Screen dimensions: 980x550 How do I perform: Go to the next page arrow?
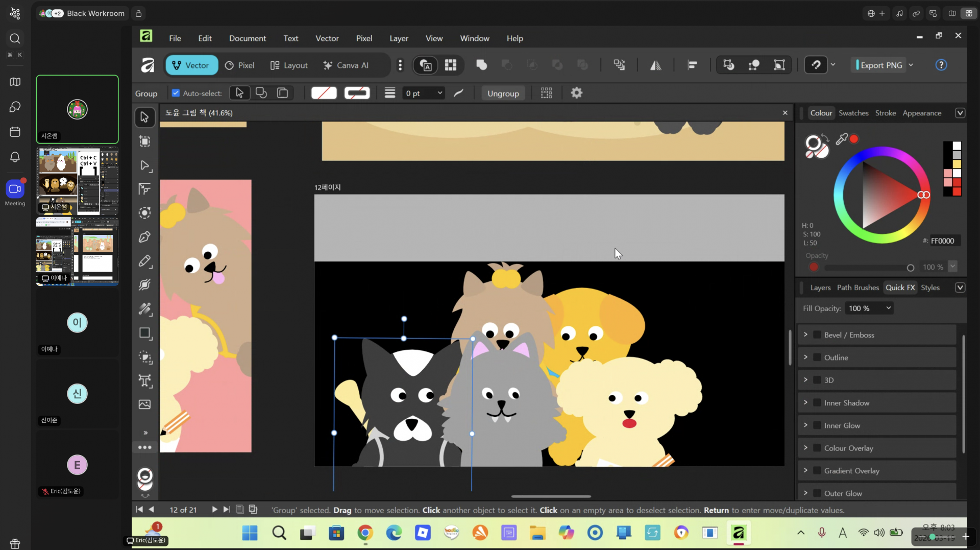(x=214, y=510)
